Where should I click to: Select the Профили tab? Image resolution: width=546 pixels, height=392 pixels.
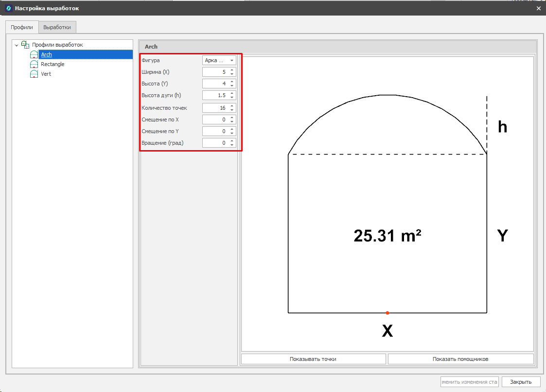(x=22, y=27)
